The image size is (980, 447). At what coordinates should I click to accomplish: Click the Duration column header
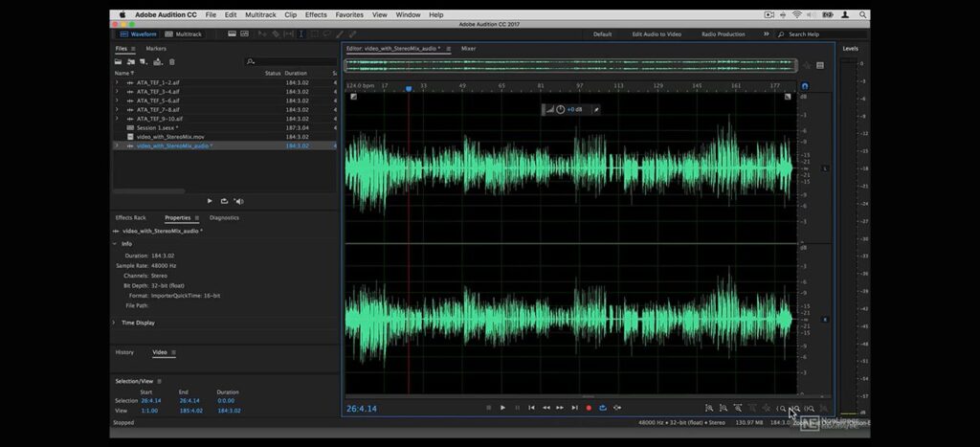pos(296,73)
